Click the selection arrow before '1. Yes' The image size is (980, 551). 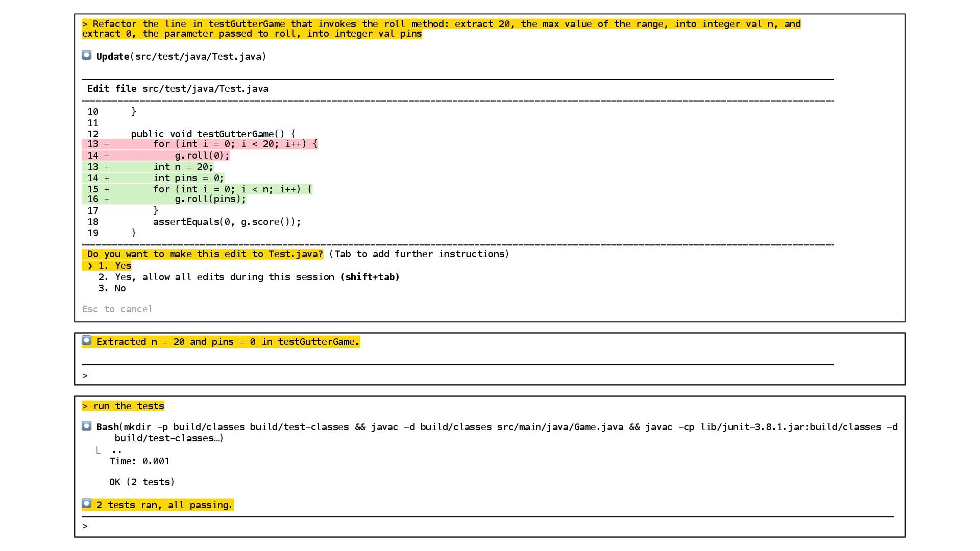coord(90,266)
